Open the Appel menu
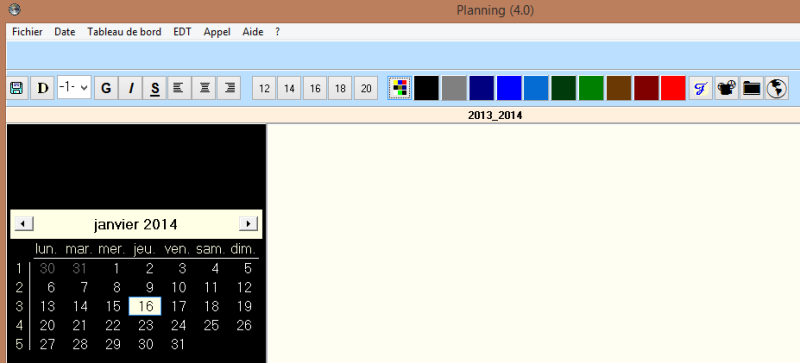The width and height of the screenshot is (800, 363). [x=217, y=32]
